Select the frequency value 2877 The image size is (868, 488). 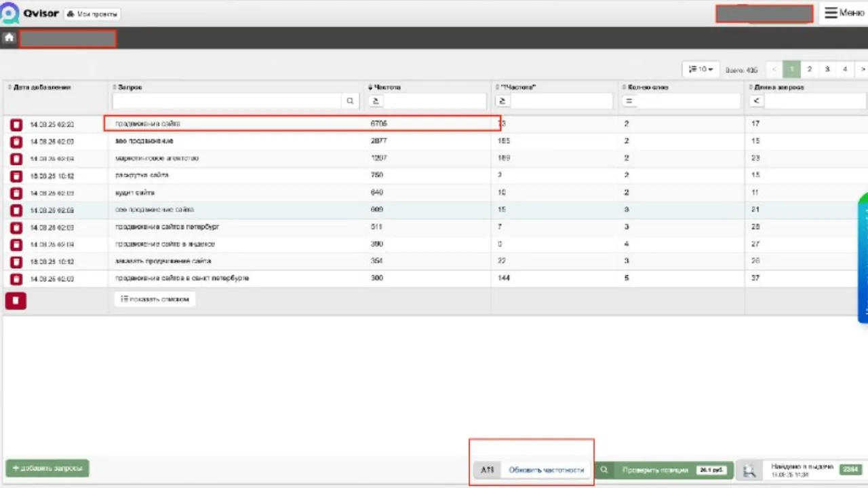pos(378,141)
